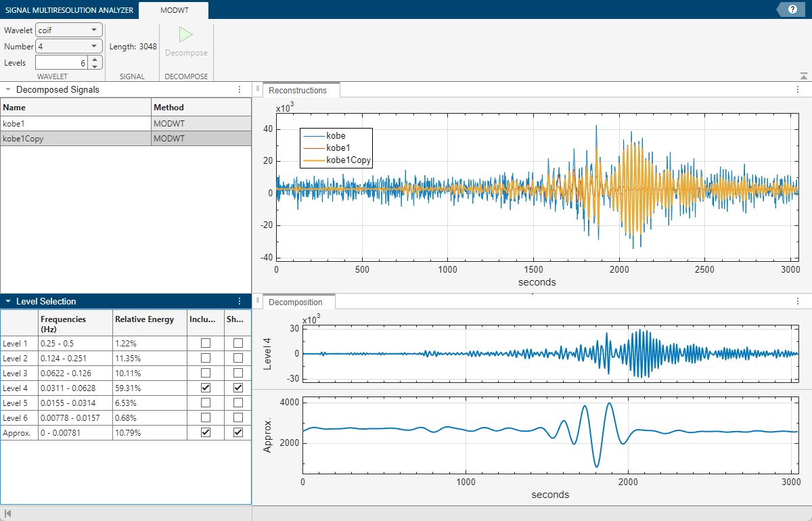Uncheck the Include checkbox for Level 4
Screen dimensions: 812x521
(x=206, y=388)
